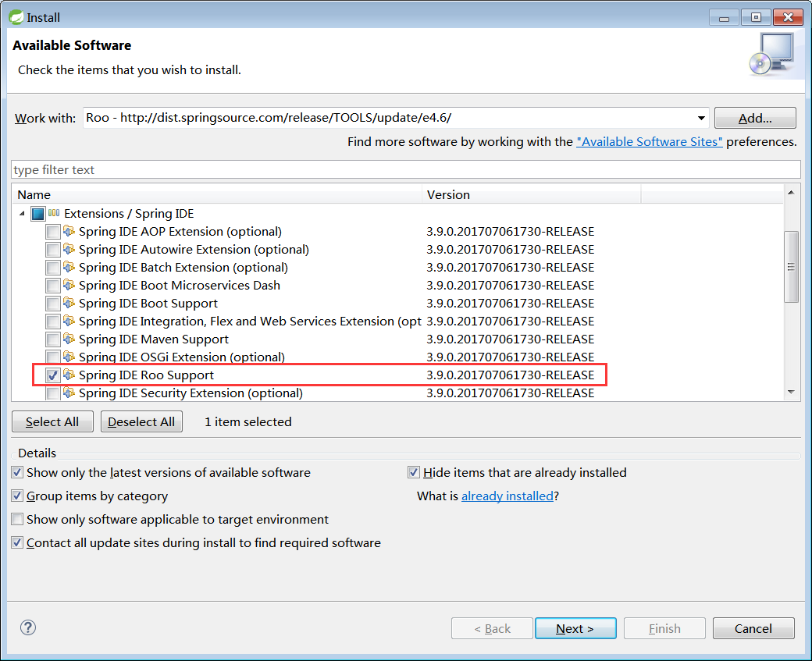The height and width of the screenshot is (661, 812).
Task: Click the AOP Extension version 3.9.0.201707061730-RELEASE
Action: (x=510, y=231)
